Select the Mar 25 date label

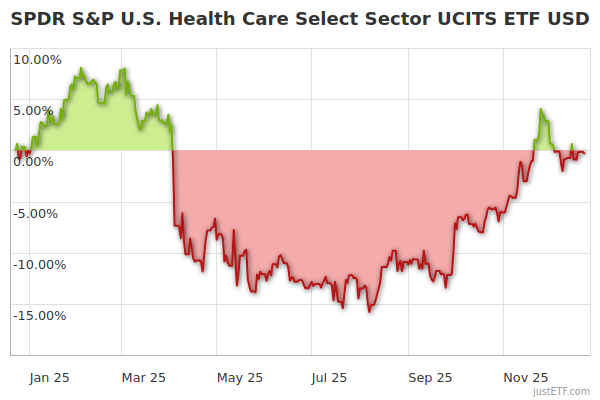pos(143,377)
